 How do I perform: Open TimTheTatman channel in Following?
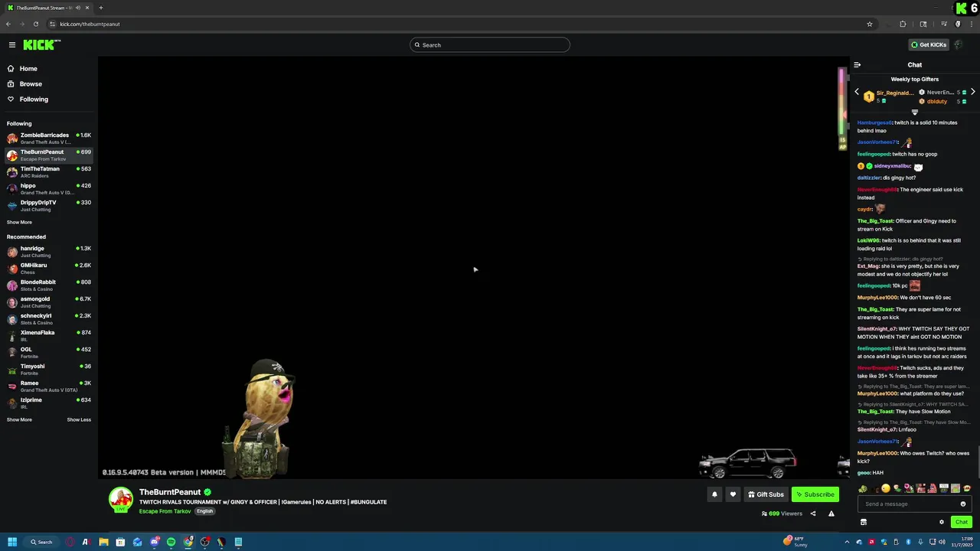[49, 172]
